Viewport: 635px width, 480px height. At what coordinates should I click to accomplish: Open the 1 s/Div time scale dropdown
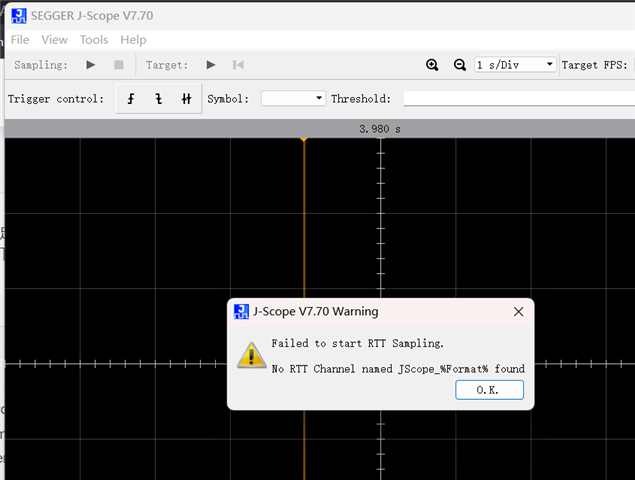515,65
